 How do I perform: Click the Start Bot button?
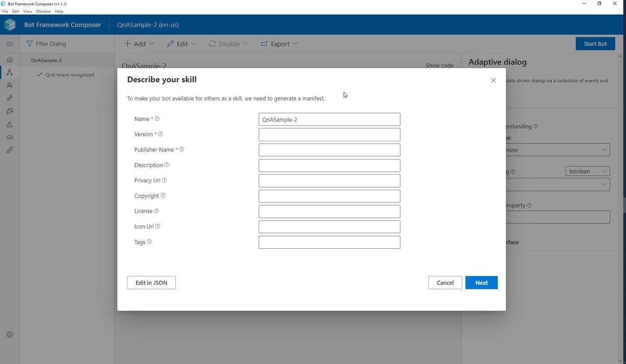tap(595, 44)
